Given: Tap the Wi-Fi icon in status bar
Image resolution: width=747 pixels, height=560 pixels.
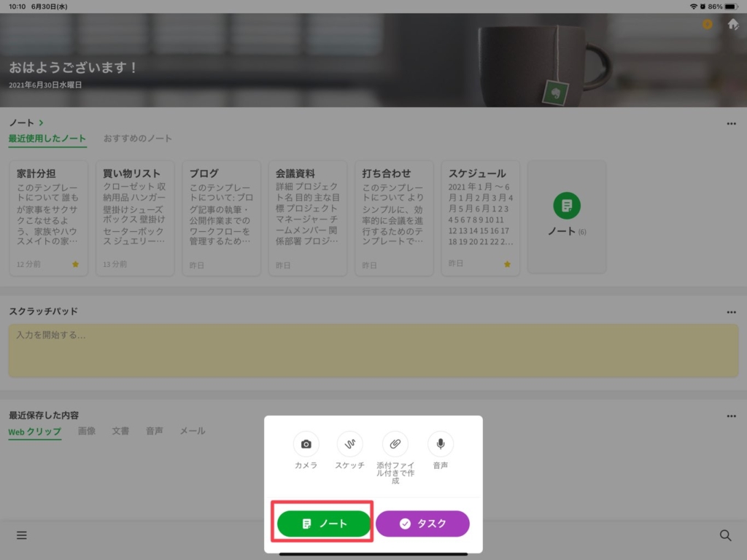Looking at the screenshot, I should [x=694, y=7].
